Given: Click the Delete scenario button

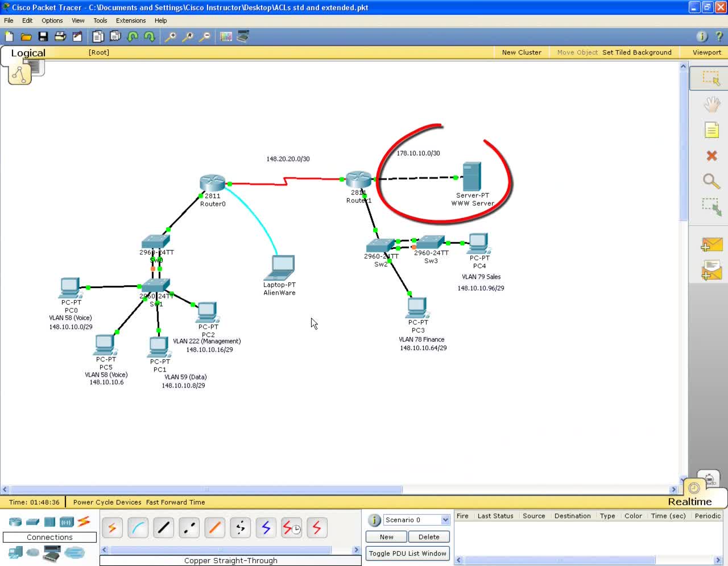Looking at the screenshot, I should pos(429,537).
